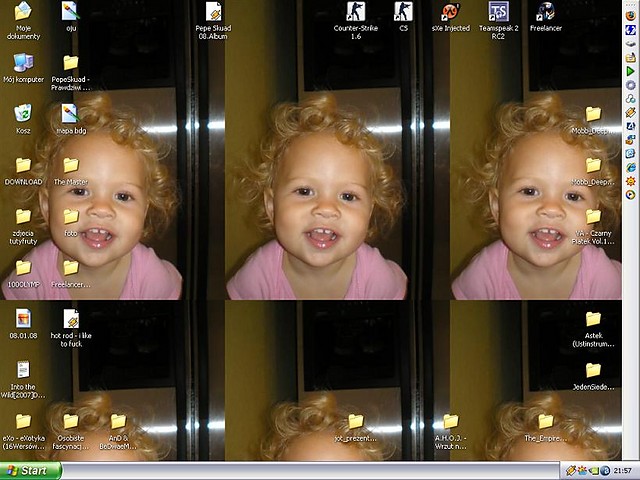
Task: Click the round blue tray icon
Action: click(x=604, y=471)
